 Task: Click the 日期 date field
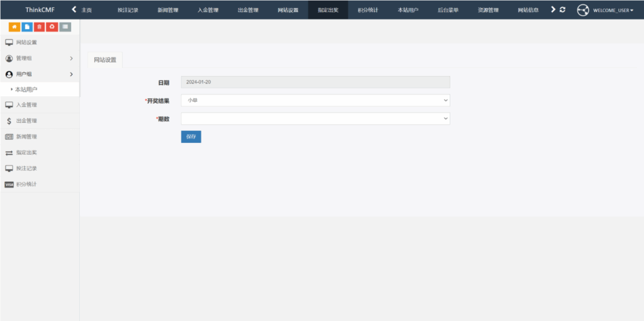tap(315, 82)
